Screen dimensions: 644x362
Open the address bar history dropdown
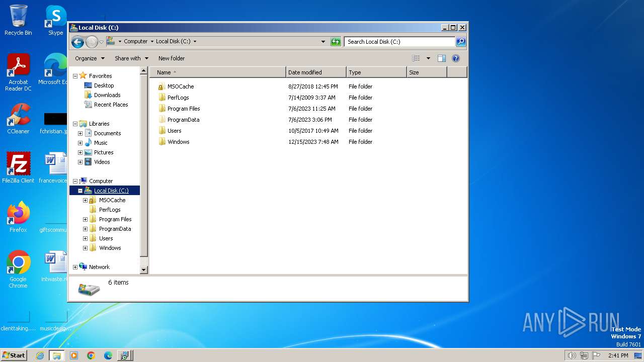(x=323, y=42)
